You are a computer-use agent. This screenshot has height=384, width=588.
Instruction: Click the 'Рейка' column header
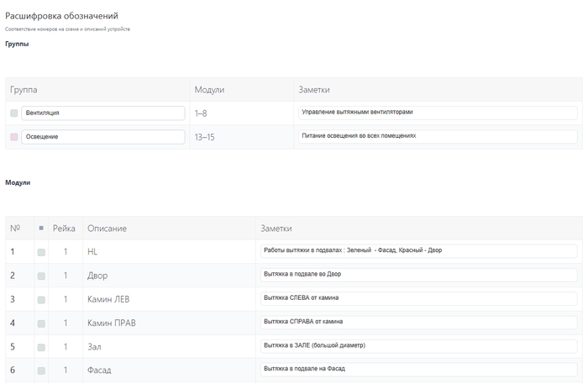point(64,229)
